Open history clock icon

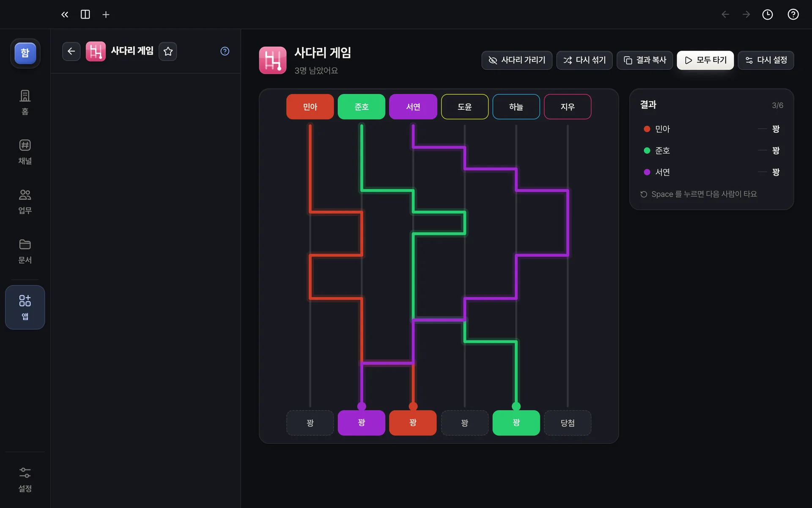click(x=768, y=14)
